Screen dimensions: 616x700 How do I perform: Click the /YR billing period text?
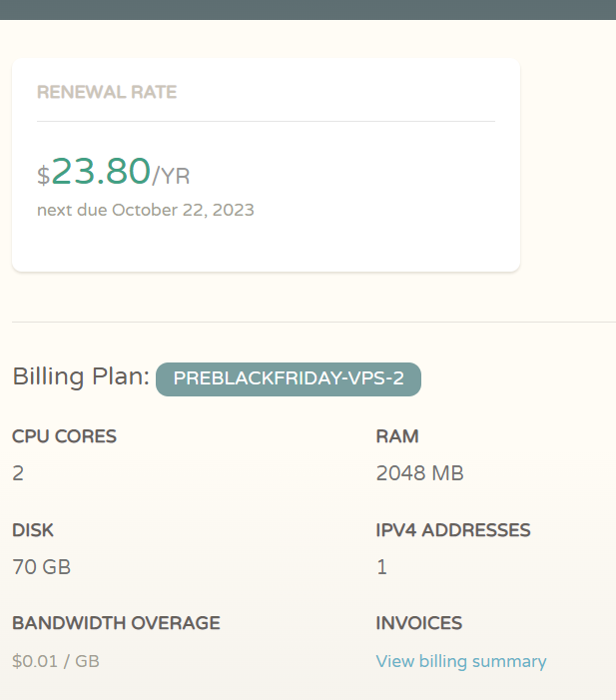(171, 177)
